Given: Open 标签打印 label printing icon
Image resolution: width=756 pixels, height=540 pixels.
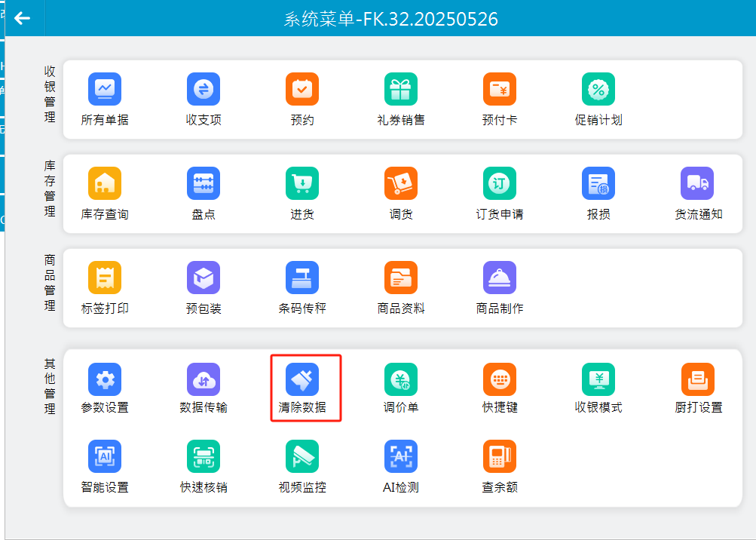Looking at the screenshot, I should pos(105,278).
